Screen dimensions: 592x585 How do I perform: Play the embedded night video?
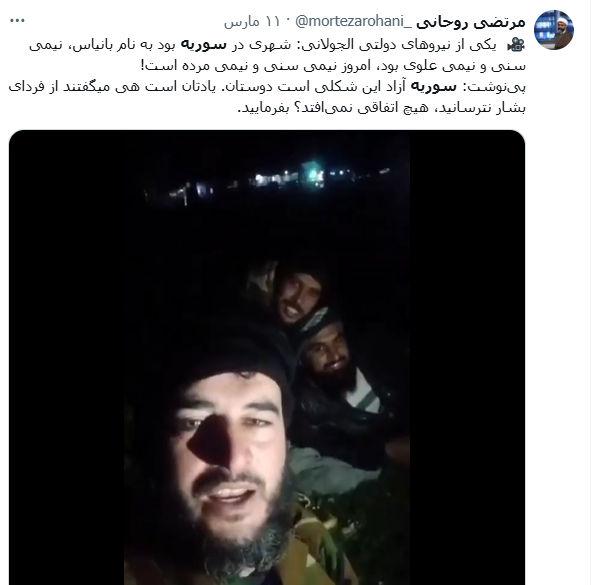267,357
